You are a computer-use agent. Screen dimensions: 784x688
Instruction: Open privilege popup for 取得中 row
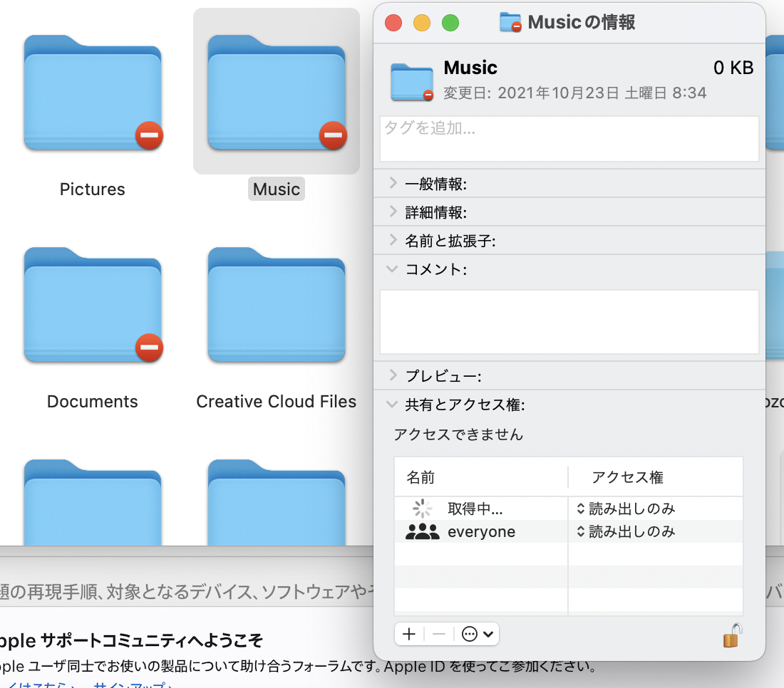pos(626,509)
